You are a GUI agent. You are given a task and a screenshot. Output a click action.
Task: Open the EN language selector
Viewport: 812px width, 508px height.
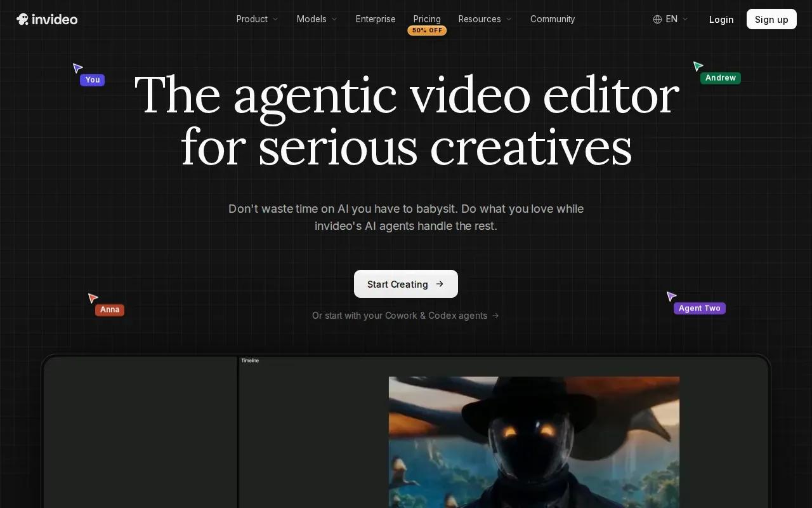pyautogui.click(x=671, y=19)
